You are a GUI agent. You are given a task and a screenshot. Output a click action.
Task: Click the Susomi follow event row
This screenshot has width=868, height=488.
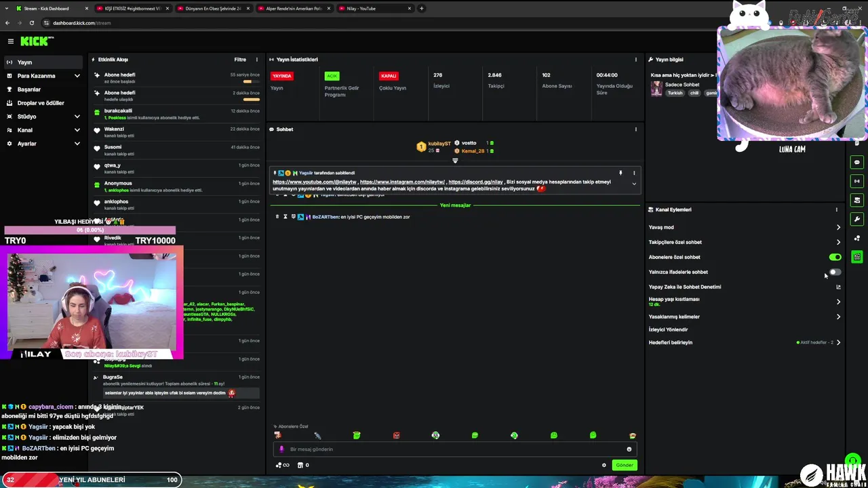click(177, 150)
